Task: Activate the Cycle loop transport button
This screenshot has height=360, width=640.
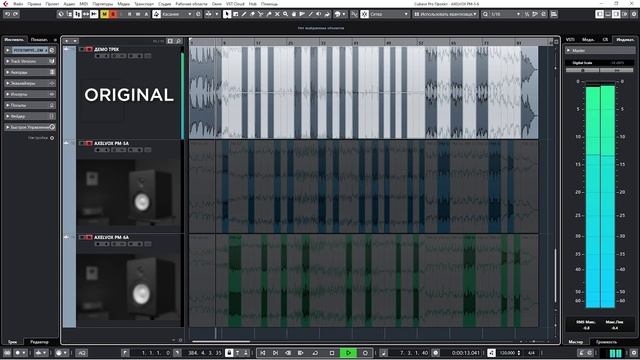Action: point(315,353)
